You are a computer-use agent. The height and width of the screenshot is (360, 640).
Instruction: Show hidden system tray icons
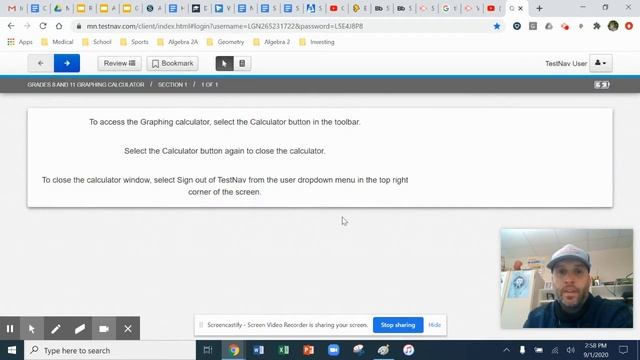click(507, 350)
